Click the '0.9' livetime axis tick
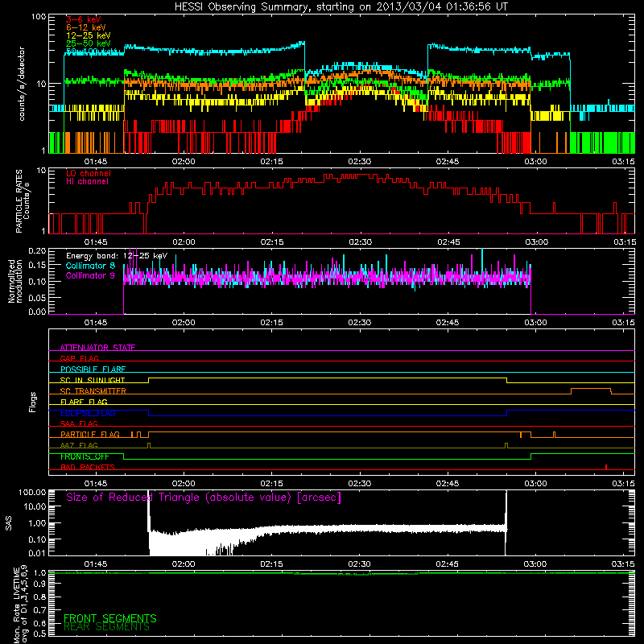 click(39, 584)
